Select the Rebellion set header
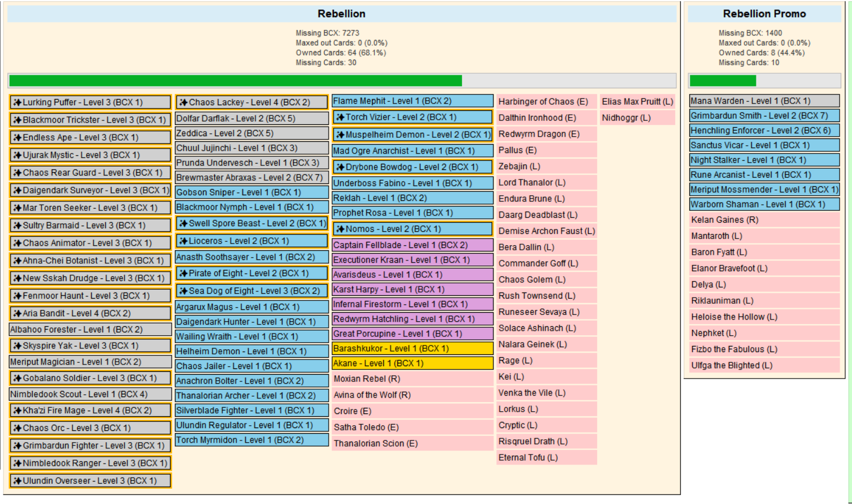The image size is (852, 504). (x=341, y=14)
